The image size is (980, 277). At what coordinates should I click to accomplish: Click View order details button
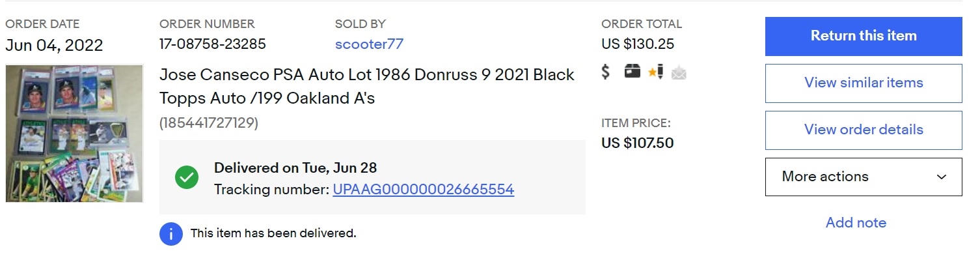[x=864, y=130]
